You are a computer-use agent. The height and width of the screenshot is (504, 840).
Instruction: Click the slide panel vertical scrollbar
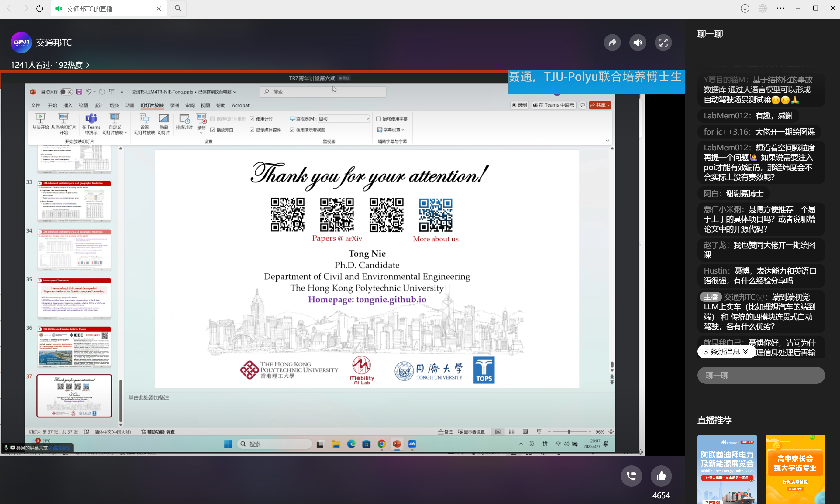tap(121, 400)
